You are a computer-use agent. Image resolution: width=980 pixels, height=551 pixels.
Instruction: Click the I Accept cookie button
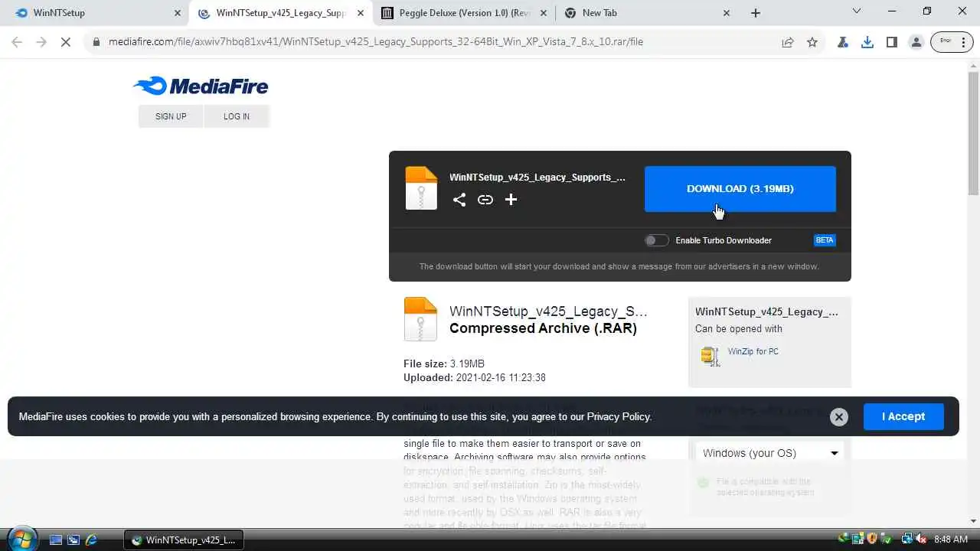903,416
